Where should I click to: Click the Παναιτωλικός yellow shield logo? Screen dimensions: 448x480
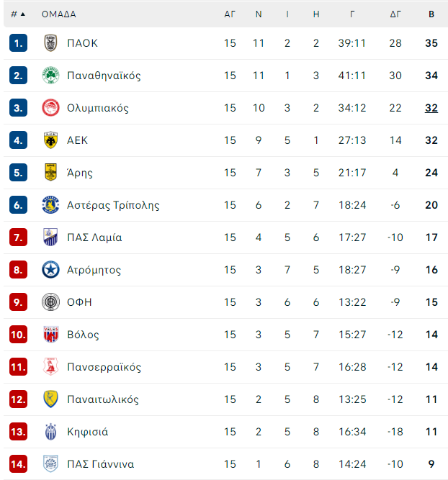tap(50, 399)
